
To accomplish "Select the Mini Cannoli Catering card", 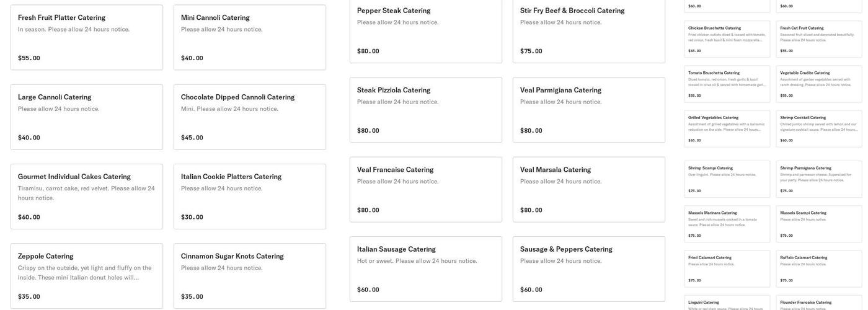I will pyautogui.click(x=250, y=37).
